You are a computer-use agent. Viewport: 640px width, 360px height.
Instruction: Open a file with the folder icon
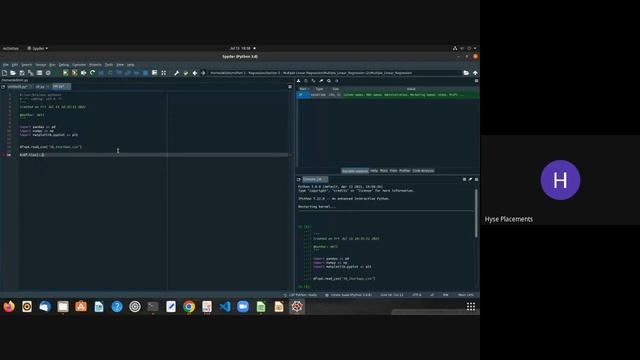[13, 73]
